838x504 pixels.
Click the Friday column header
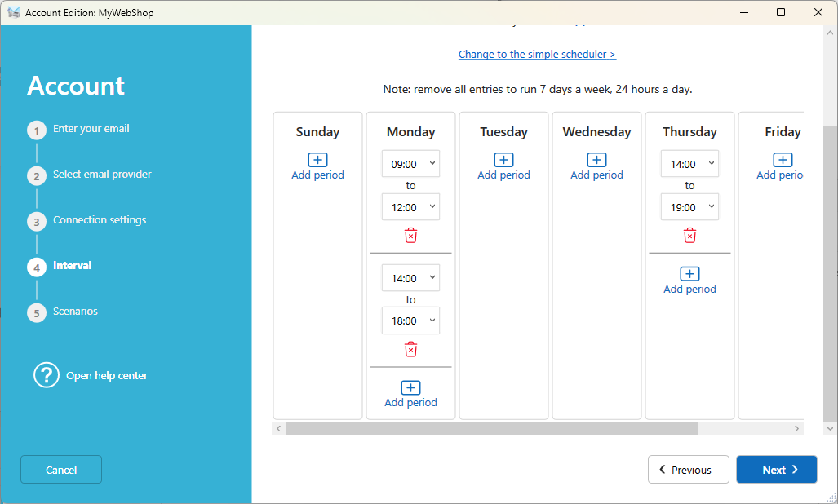coord(783,132)
